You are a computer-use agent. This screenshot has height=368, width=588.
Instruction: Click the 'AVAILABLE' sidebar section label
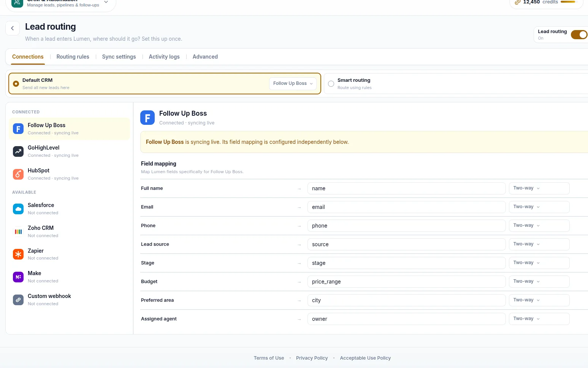(24, 192)
